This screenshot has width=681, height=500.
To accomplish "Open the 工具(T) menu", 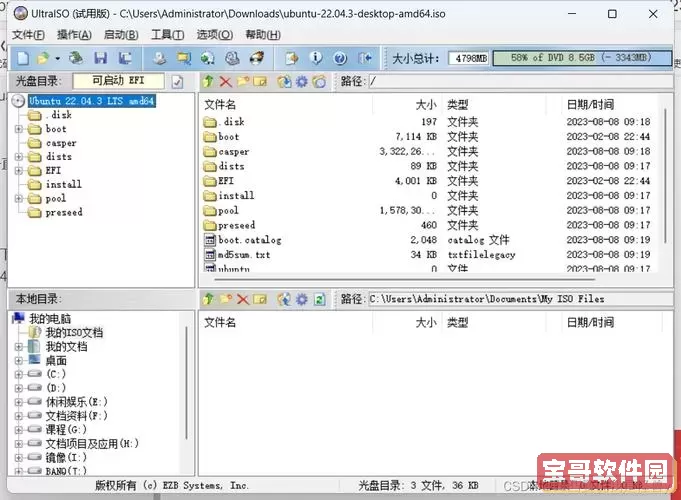I will [168, 35].
